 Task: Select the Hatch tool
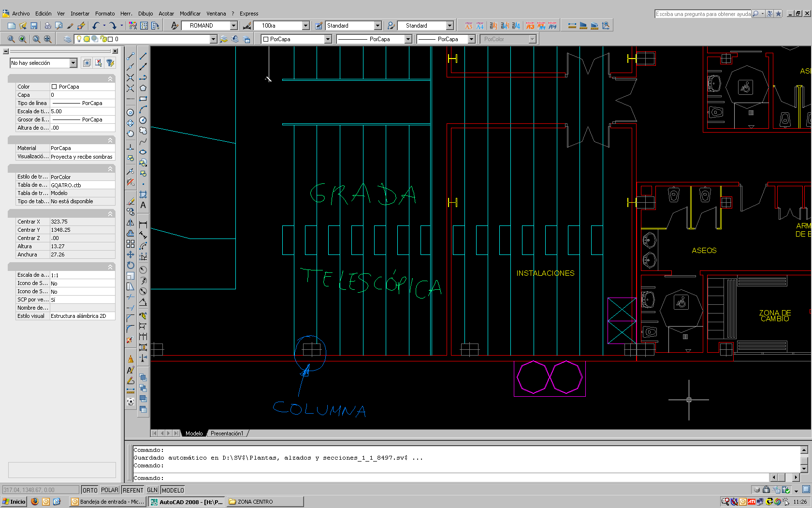pyautogui.click(x=143, y=194)
